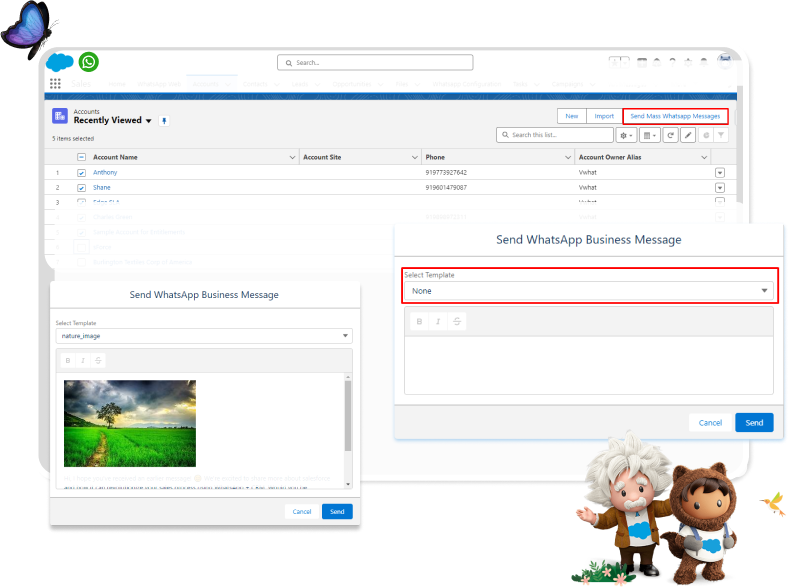
Task: Click Send in the nature_image dialog
Action: (337, 512)
